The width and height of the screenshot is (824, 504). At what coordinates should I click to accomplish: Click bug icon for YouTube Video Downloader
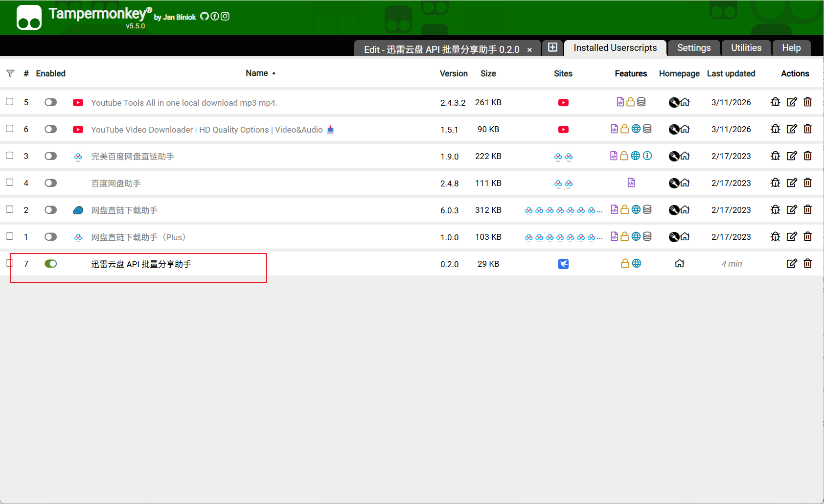pyautogui.click(x=776, y=129)
